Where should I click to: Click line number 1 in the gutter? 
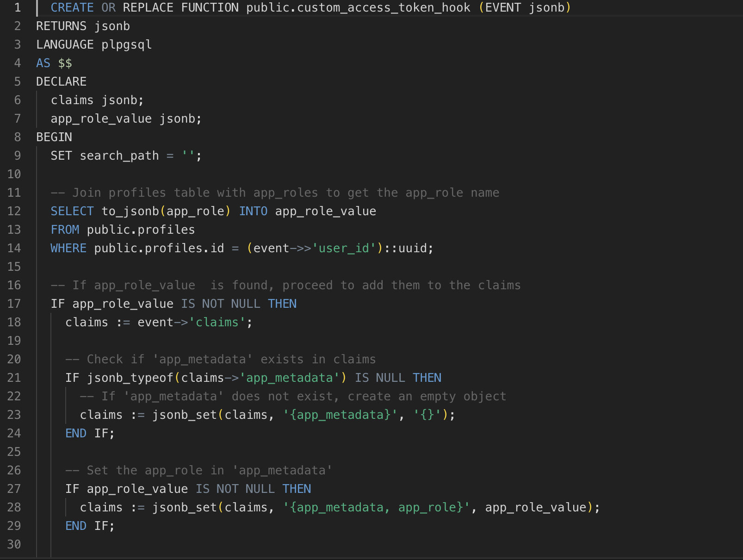[18, 7]
